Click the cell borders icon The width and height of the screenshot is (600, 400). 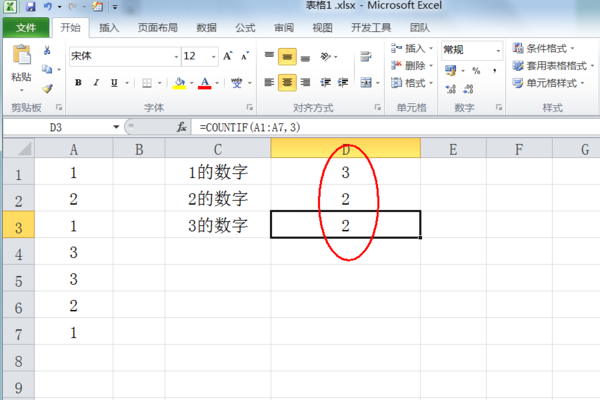click(147, 83)
